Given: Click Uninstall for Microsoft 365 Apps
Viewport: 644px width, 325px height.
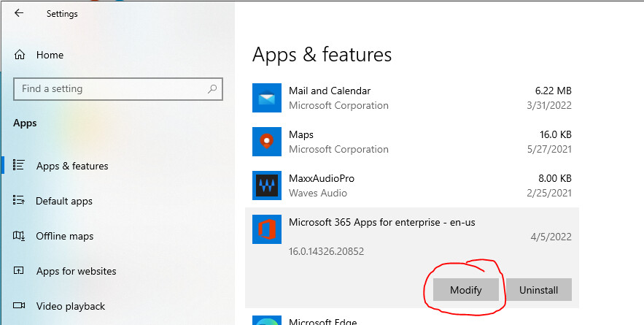Looking at the screenshot, I should point(538,290).
